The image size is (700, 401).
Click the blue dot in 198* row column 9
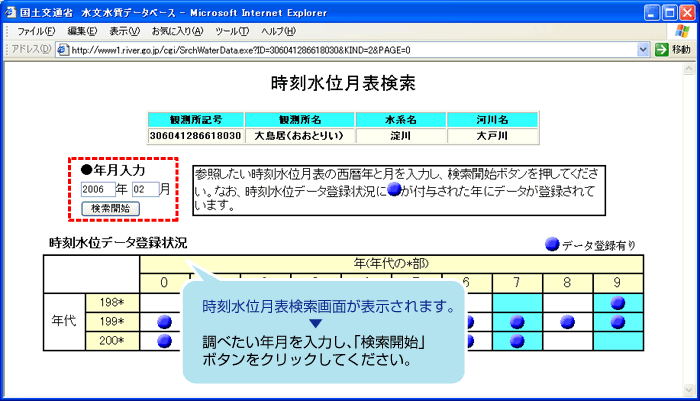pos(617,301)
